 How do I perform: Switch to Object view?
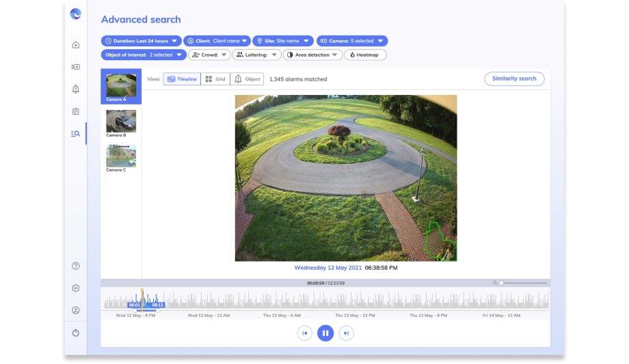tap(247, 79)
